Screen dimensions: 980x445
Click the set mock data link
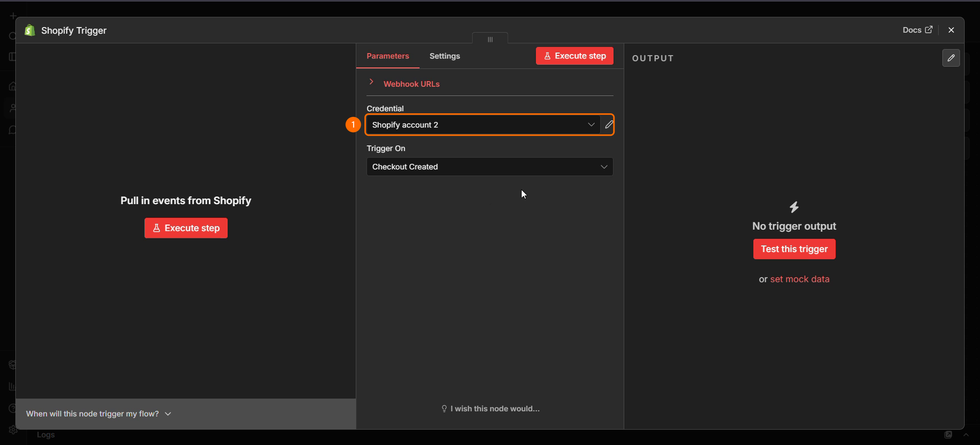point(800,279)
